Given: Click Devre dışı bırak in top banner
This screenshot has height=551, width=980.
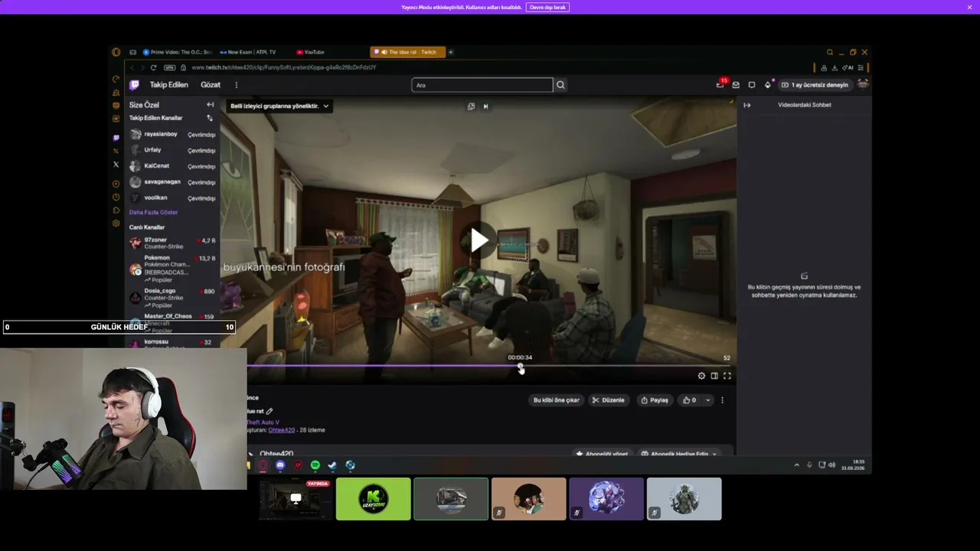Looking at the screenshot, I should click(547, 7).
